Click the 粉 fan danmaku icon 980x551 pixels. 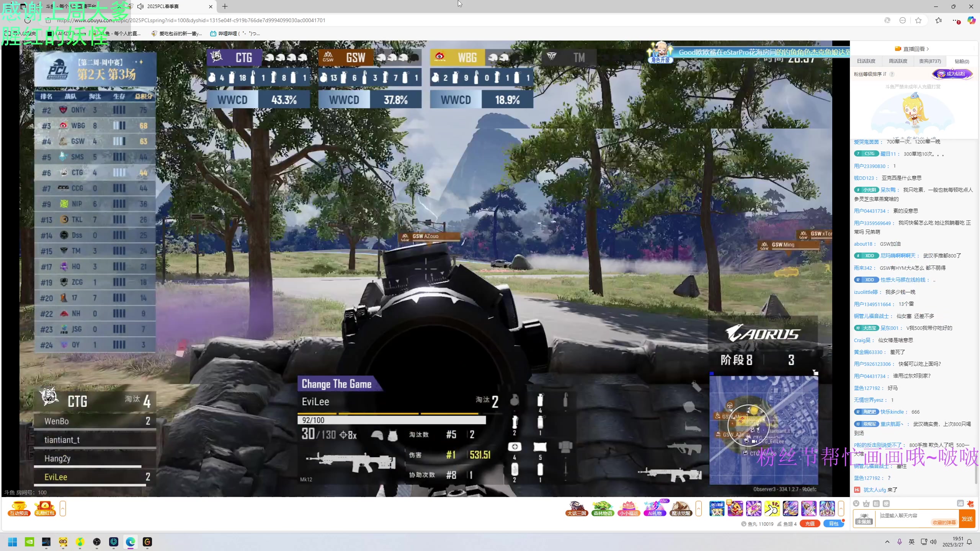point(876,504)
